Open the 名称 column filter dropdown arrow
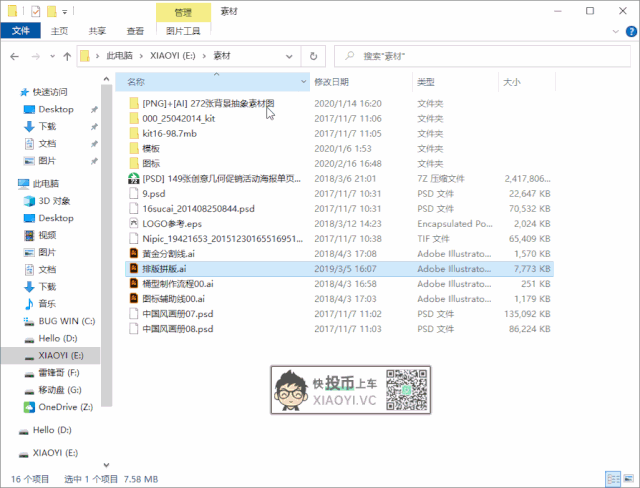This screenshot has height=488, width=640. click(x=303, y=82)
